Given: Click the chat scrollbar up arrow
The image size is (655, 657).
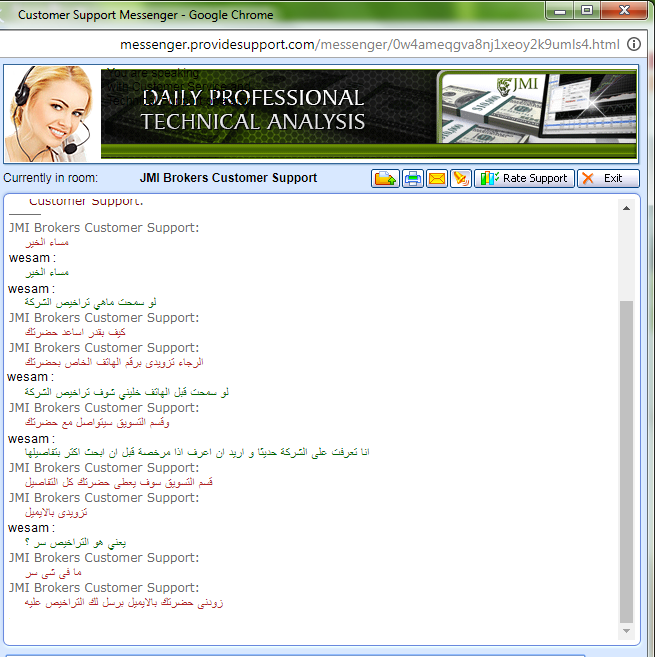Looking at the screenshot, I should pyautogui.click(x=627, y=208).
